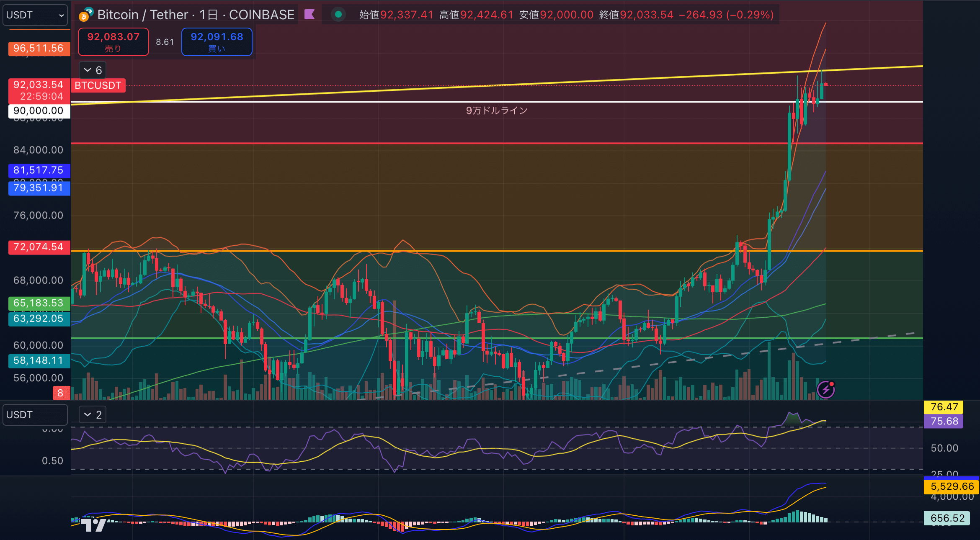Click the Bitcoin symbol logo icon
This screenshot has width=980, height=540.
click(x=85, y=15)
